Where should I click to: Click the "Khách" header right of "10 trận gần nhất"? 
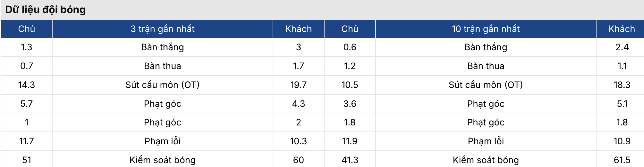(x=622, y=29)
